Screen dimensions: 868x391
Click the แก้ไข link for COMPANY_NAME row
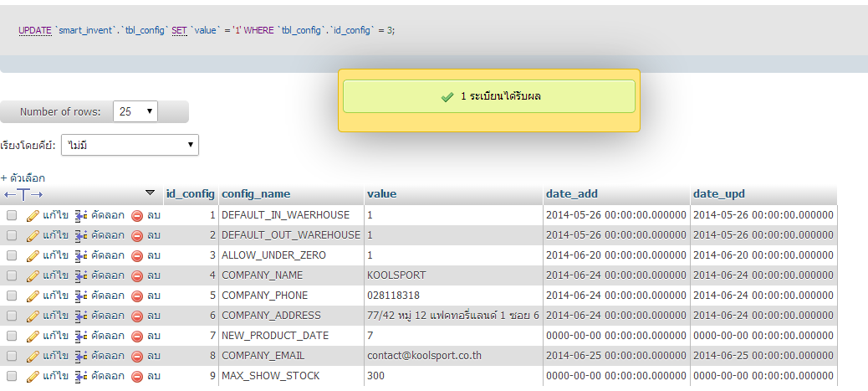[55, 275]
